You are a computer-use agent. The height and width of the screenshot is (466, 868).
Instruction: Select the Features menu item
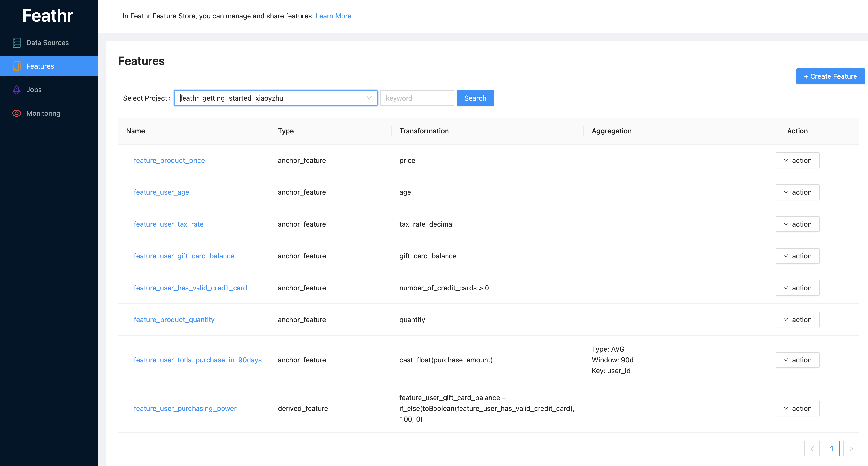(49, 66)
